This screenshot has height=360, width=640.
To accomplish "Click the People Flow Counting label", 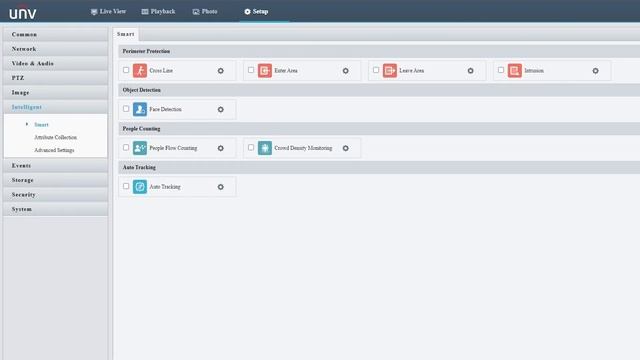I will click(x=173, y=148).
